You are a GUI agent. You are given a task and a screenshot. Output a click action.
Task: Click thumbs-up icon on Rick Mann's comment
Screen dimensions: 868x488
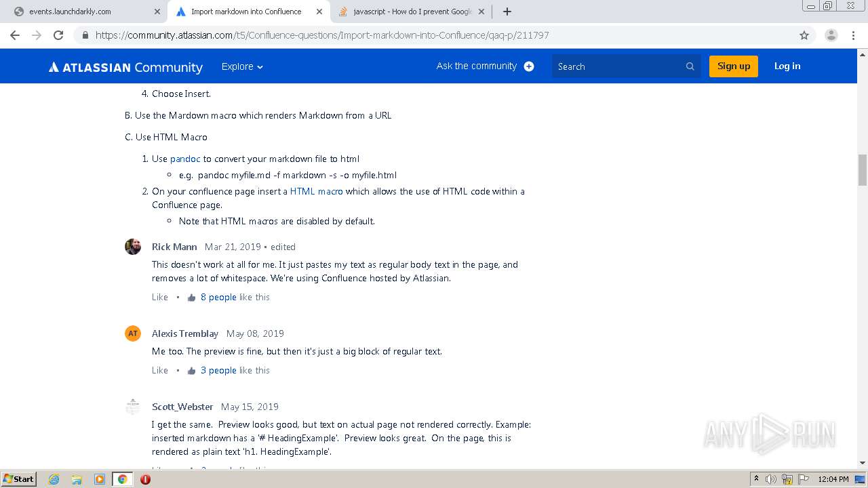click(192, 298)
